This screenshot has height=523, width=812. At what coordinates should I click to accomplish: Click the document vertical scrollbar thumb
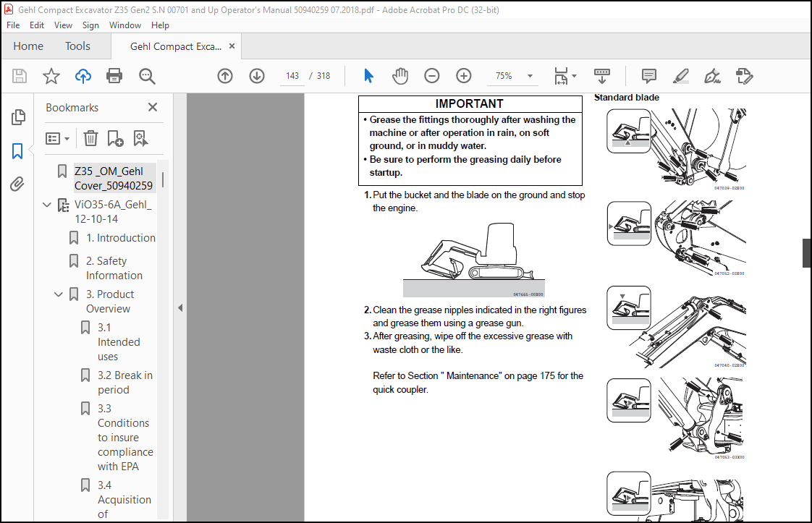[x=806, y=253]
